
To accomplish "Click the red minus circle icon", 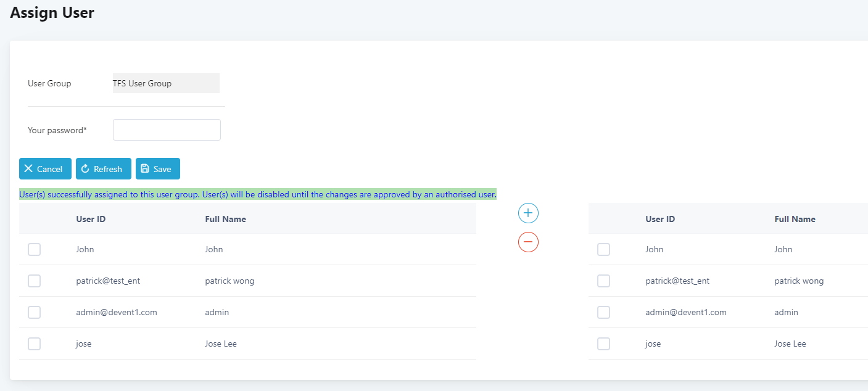I will (528, 242).
